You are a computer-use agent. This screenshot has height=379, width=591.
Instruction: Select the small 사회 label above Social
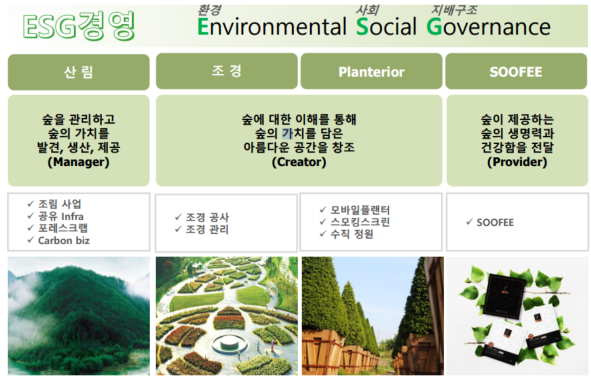(367, 10)
